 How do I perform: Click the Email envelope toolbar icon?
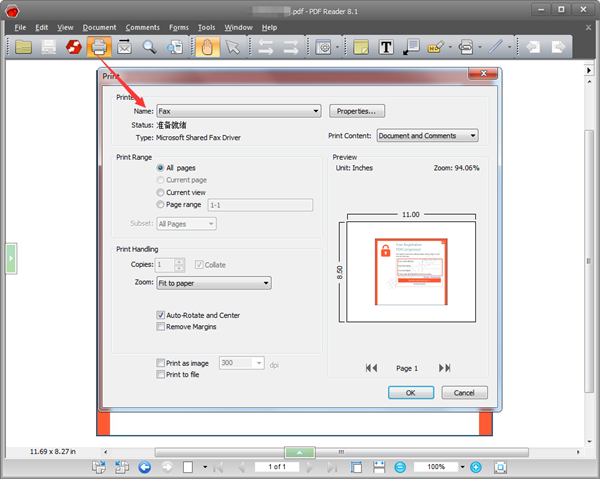pyautogui.click(x=124, y=47)
